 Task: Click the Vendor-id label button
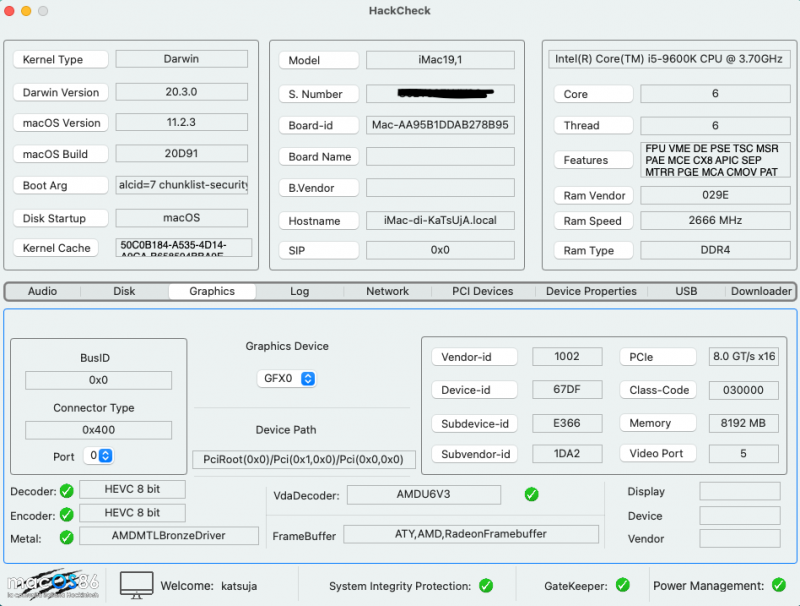coord(474,357)
